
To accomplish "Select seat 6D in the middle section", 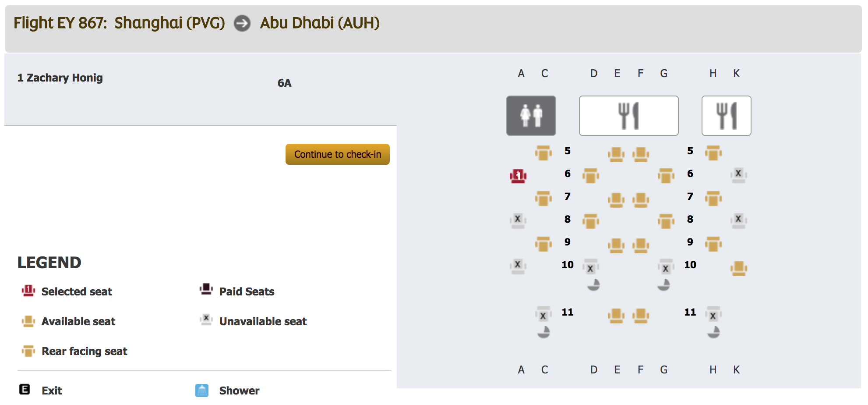I will [591, 176].
